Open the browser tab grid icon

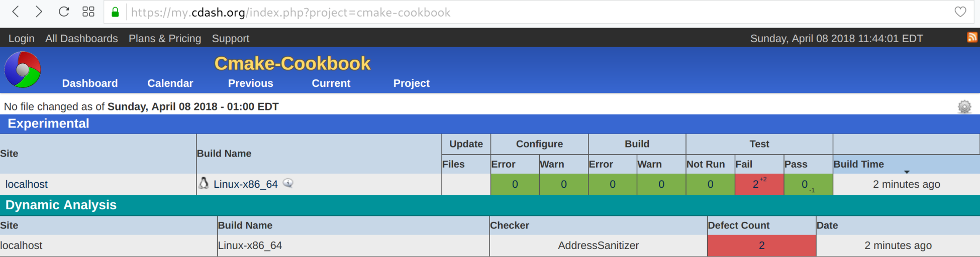[88, 12]
